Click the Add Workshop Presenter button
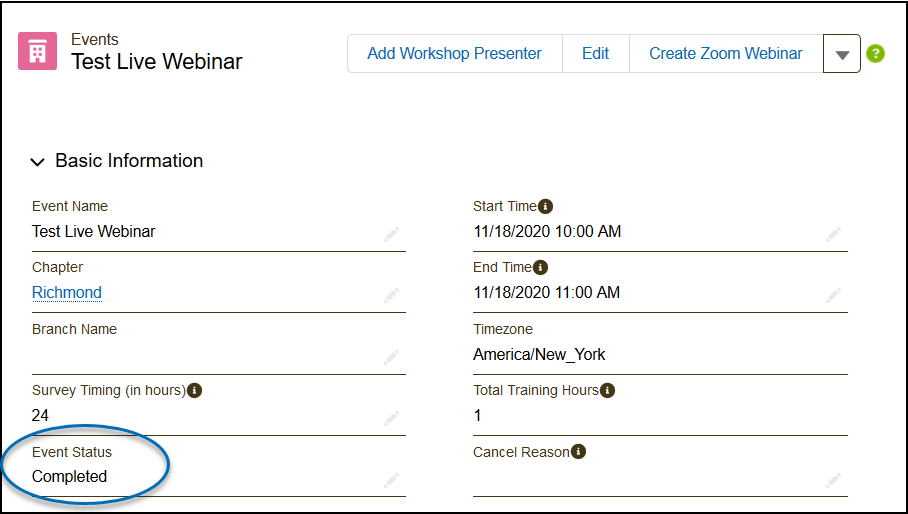This screenshot has height=514, width=908. pyautogui.click(x=454, y=54)
